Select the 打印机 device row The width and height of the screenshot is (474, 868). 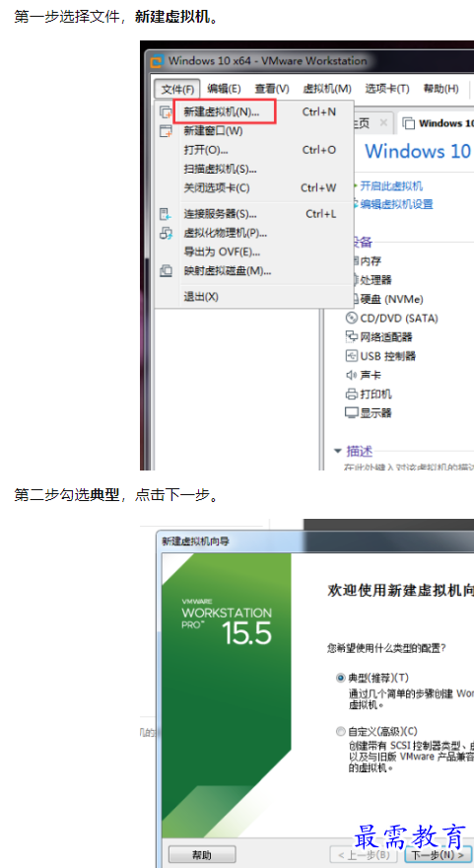click(x=369, y=395)
